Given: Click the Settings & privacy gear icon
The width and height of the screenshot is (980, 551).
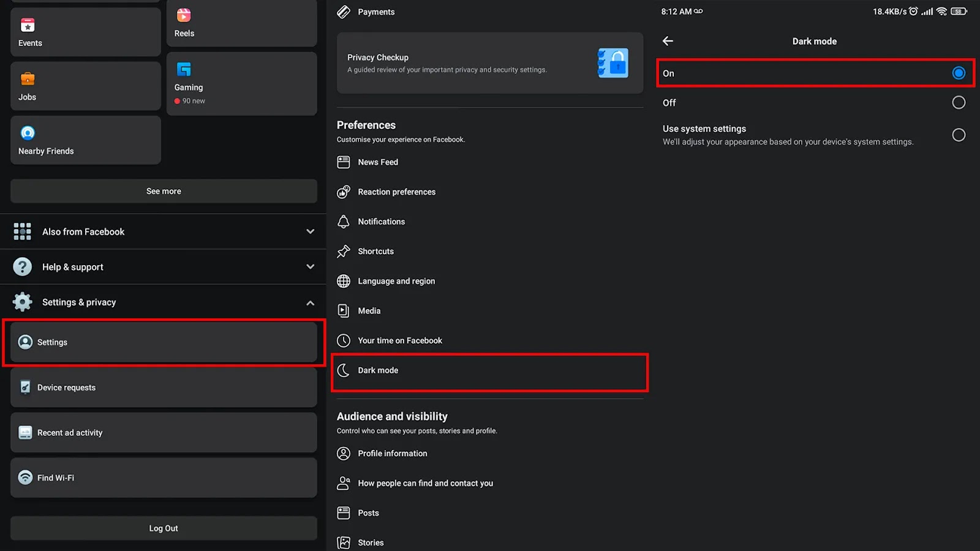Looking at the screenshot, I should [x=23, y=302].
